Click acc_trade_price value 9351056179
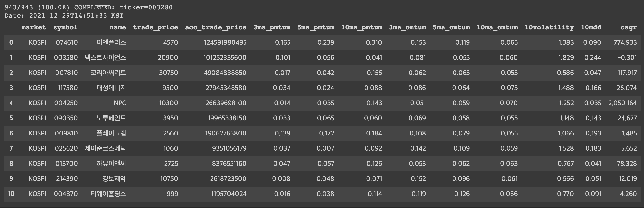The width and height of the screenshot is (644, 208). click(x=229, y=148)
